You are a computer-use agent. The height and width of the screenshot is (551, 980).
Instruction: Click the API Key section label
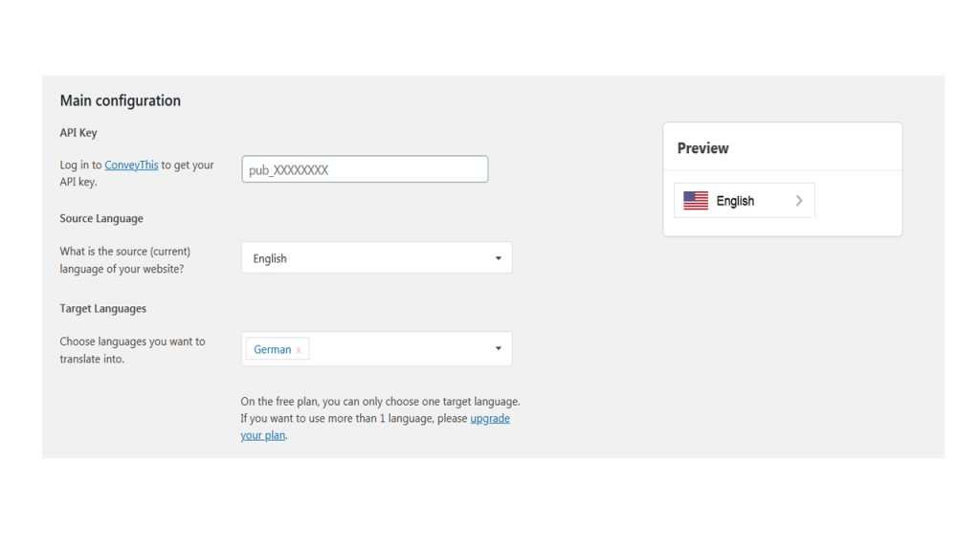tap(78, 132)
